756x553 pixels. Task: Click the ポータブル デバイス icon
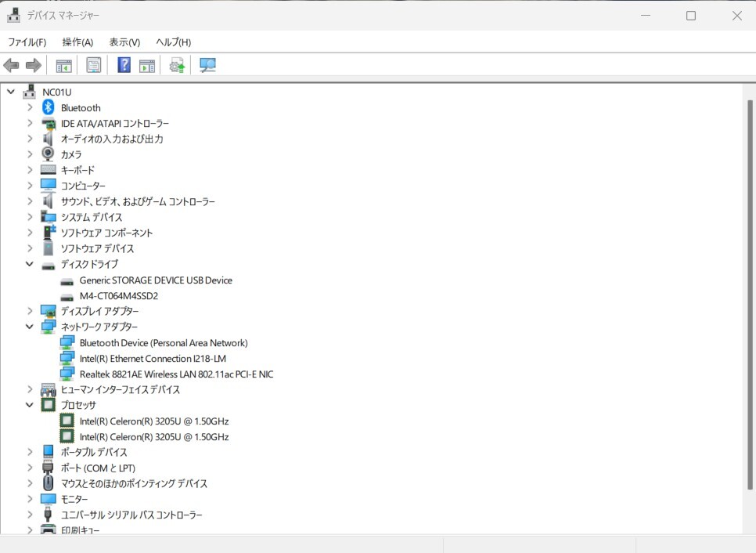coord(49,452)
